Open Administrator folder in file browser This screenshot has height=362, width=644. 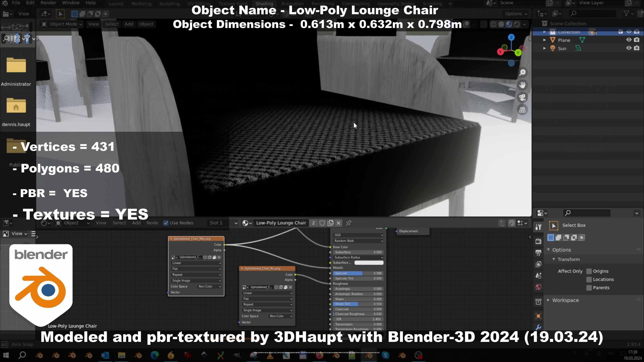click(x=16, y=72)
